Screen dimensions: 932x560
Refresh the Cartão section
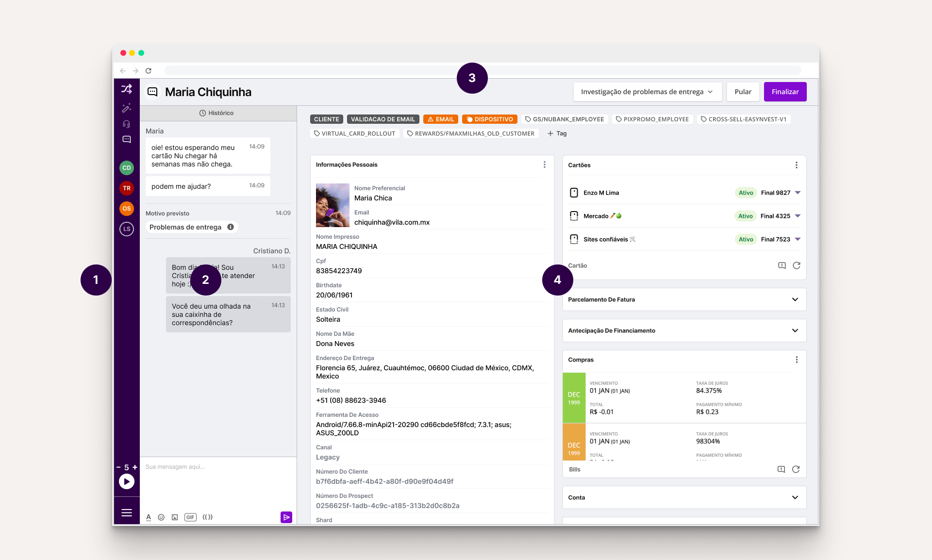pyautogui.click(x=796, y=265)
